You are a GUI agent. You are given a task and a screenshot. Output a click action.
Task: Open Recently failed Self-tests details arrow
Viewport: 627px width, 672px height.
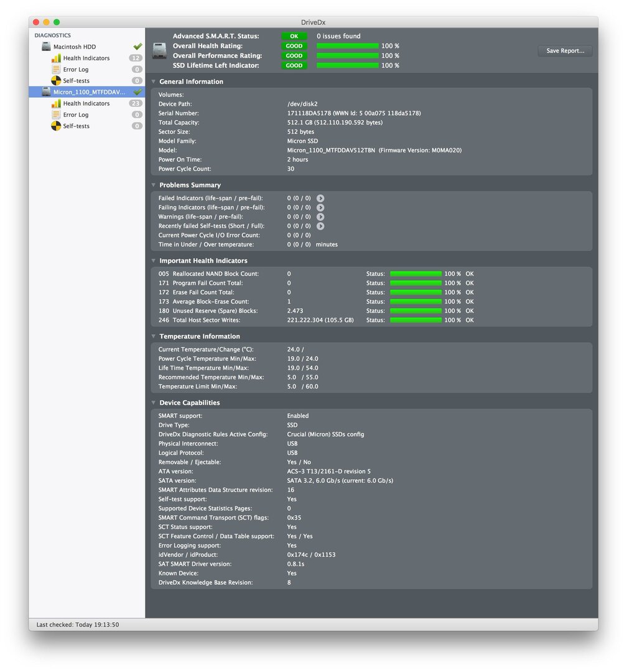point(320,226)
